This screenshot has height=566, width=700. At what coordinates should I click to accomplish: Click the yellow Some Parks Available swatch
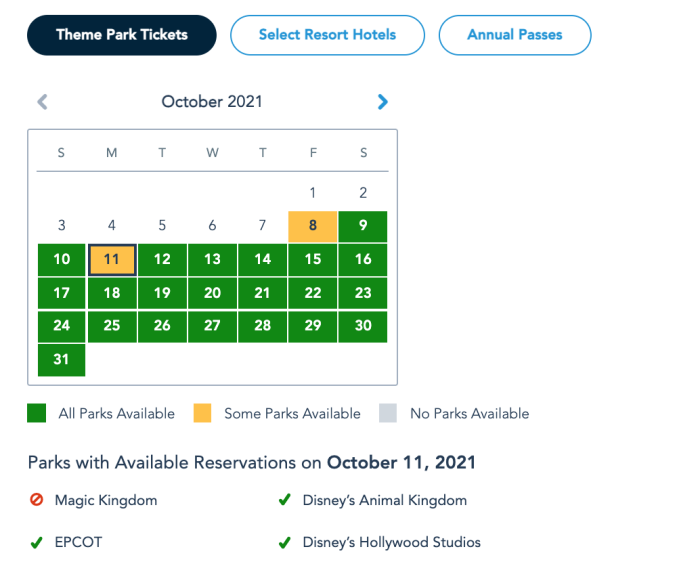(203, 413)
